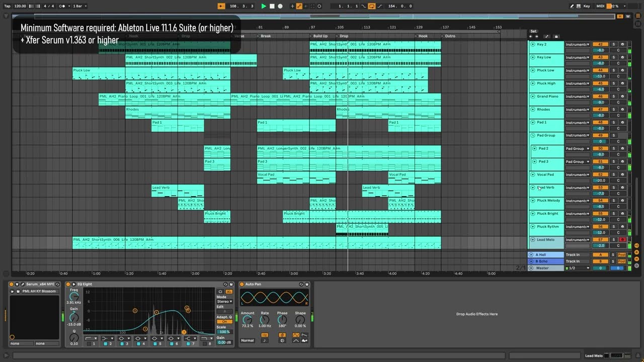Disarm the Lead Melo record arm button
Image resolution: width=644 pixels, height=362 pixels.
click(622, 240)
